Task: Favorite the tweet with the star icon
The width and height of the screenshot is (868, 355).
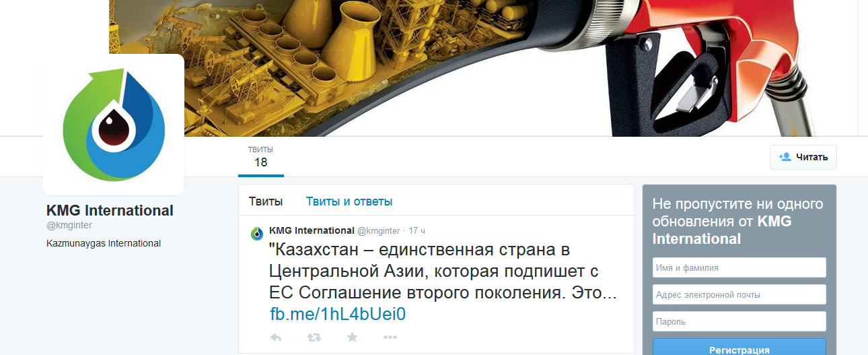Action: [352, 337]
